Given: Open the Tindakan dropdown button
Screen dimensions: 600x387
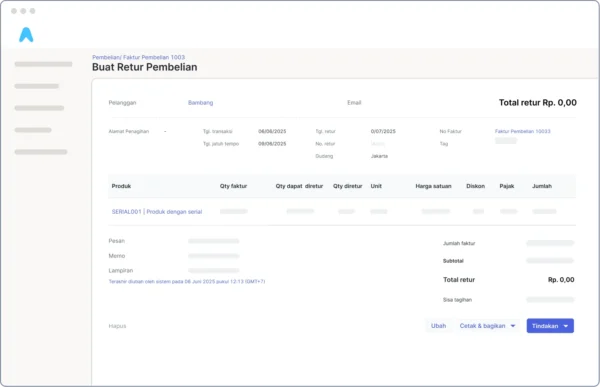Looking at the screenshot, I should (x=550, y=326).
